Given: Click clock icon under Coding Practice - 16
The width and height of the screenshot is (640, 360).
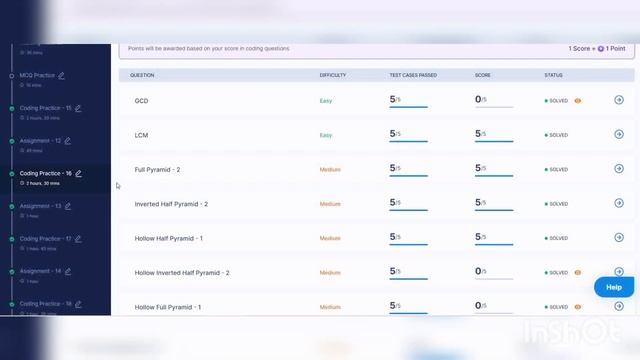Looking at the screenshot, I should (x=22, y=183).
